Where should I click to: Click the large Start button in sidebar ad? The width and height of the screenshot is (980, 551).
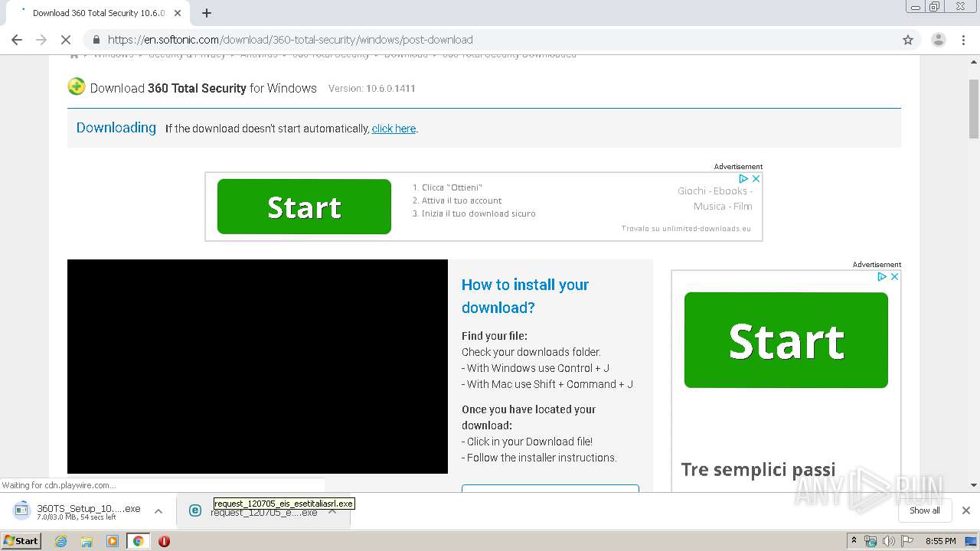(x=786, y=340)
